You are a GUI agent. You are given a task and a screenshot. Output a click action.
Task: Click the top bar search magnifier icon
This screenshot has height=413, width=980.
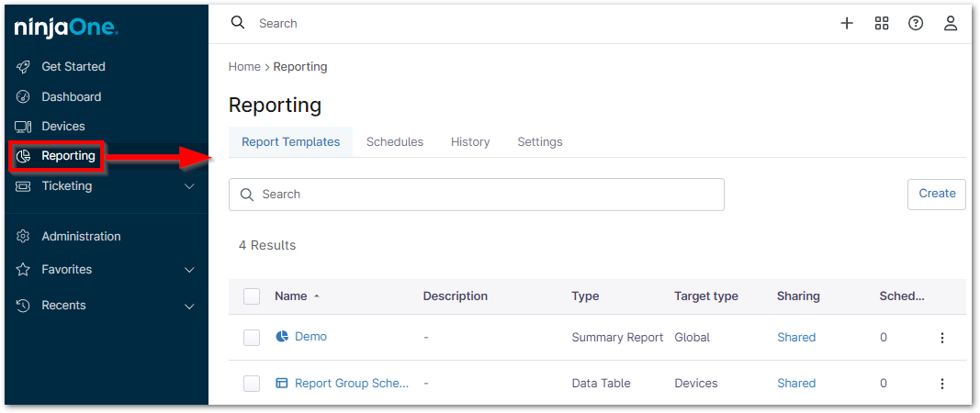[238, 23]
